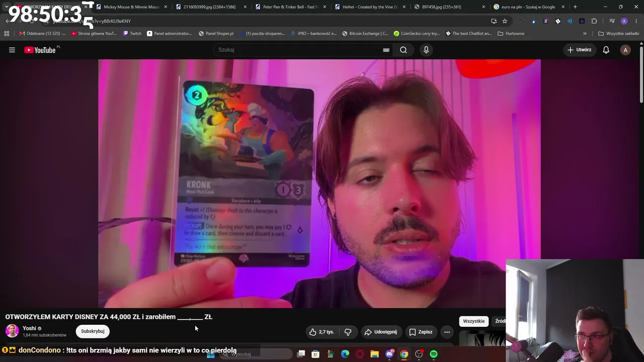Viewport: 644px width, 362px height.
Task: Switch to the 897458.jpg tab
Action: [448, 7]
